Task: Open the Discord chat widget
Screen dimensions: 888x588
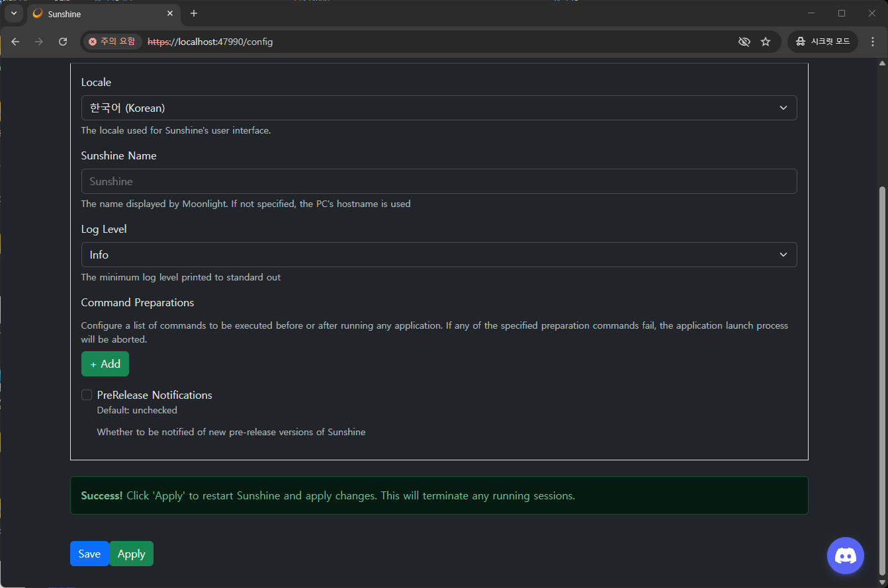Action: (x=846, y=556)
